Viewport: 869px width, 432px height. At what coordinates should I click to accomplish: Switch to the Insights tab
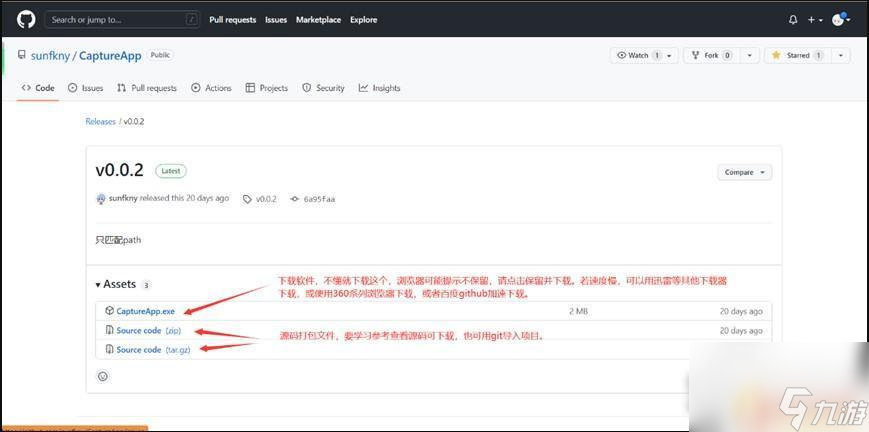click(379, 88)
